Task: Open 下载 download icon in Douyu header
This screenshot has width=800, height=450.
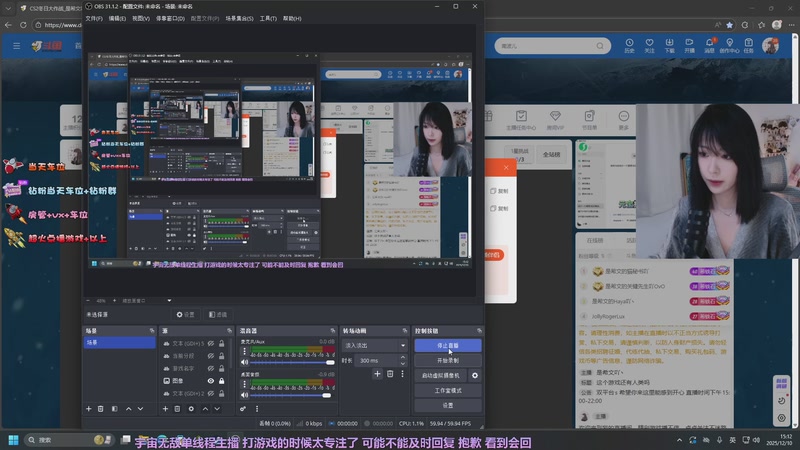Action: coord(669,46)
